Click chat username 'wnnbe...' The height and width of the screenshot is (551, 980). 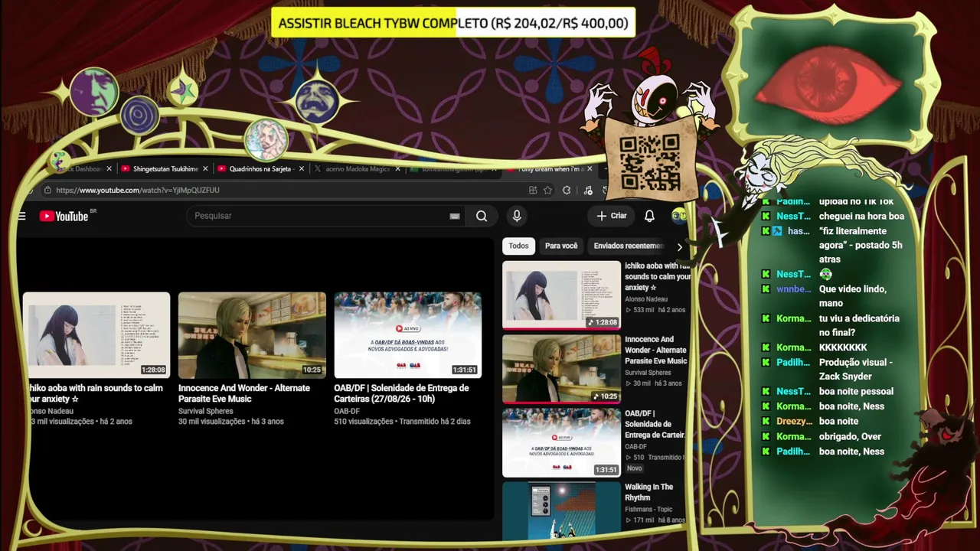pyautogui.click(x=793, y=289)
